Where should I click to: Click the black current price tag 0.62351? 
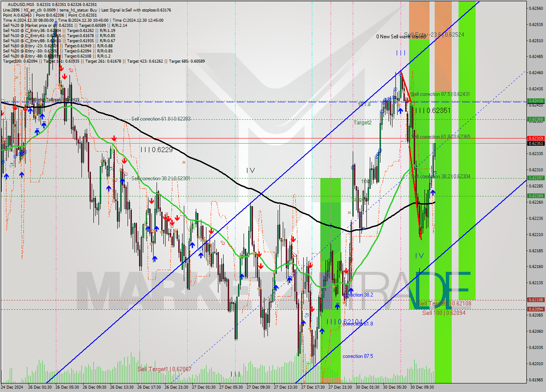(x=536, y=144)
